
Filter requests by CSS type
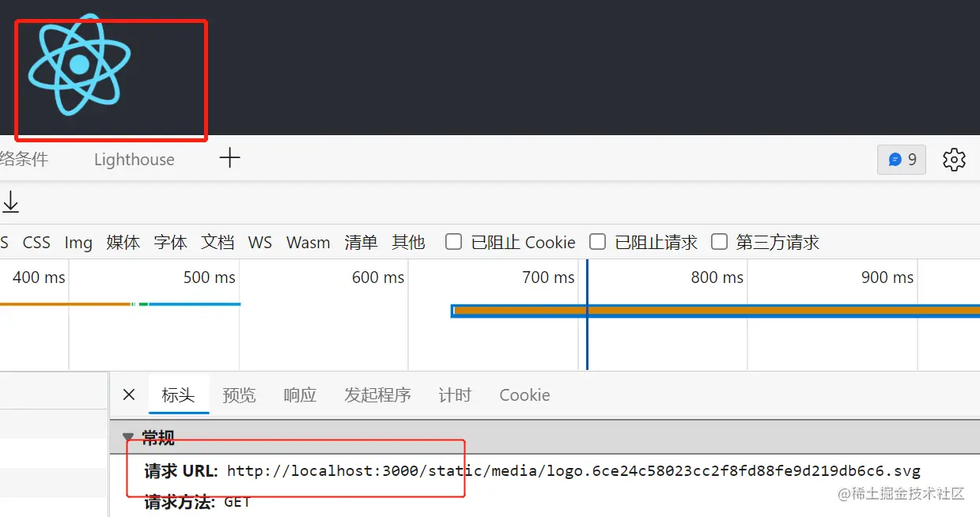pos(36,243)
